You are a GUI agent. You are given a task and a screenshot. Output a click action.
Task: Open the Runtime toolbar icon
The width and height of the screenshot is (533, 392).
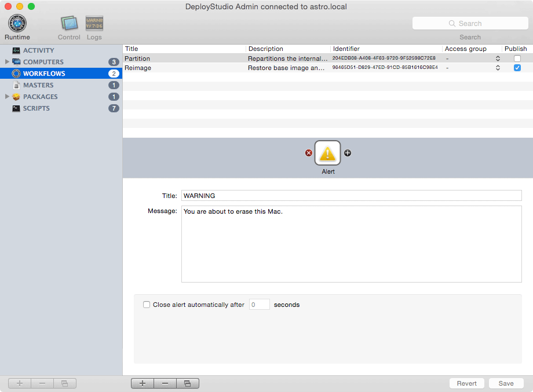click(x=17, y=24)
